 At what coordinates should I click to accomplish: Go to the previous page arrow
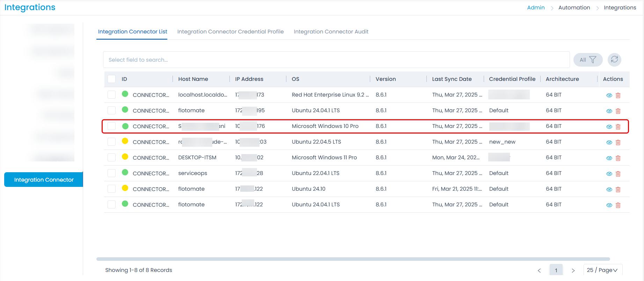coord(539,270)
